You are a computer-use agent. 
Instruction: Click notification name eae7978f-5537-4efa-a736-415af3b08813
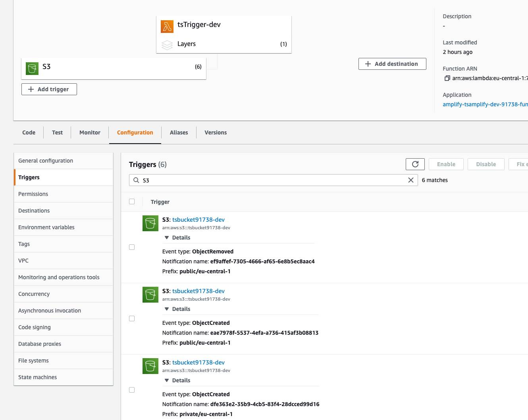pos(264,333)
